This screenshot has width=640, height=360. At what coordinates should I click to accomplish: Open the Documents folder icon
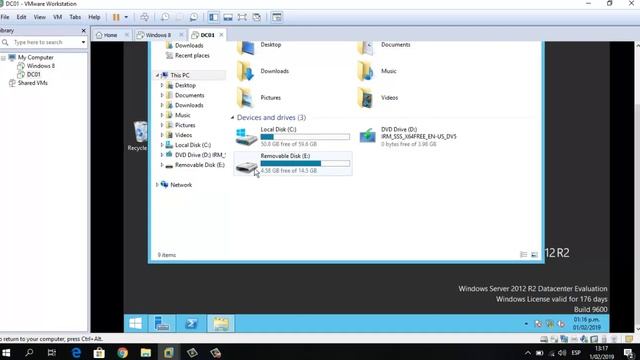point(366,47)
